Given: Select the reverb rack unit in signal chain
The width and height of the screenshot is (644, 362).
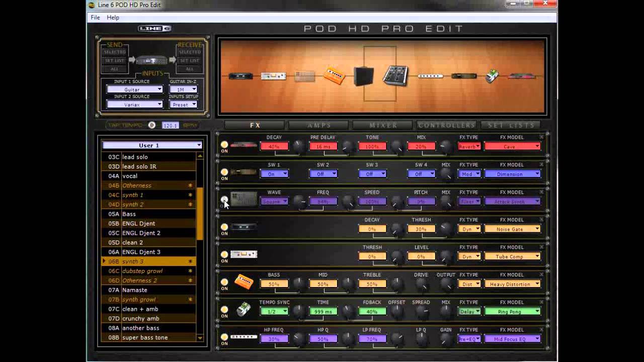Looking at the screenshot, I should click(x=522, y=76).
